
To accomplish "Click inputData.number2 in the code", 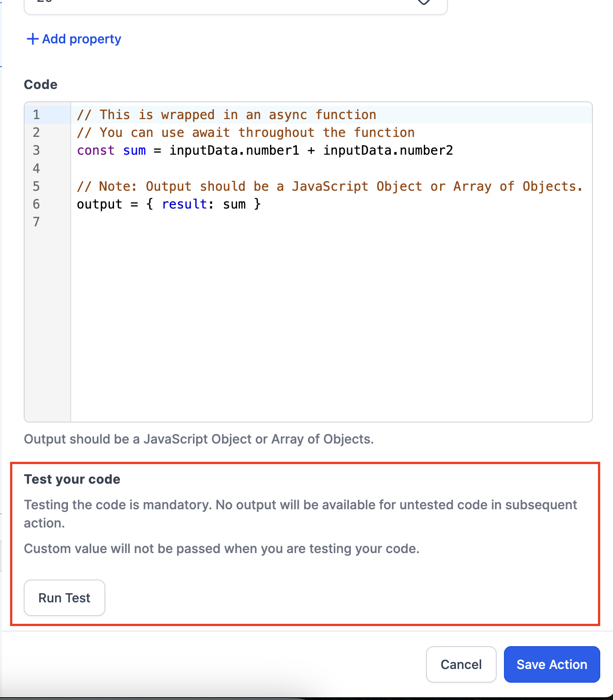I will 388,150.
